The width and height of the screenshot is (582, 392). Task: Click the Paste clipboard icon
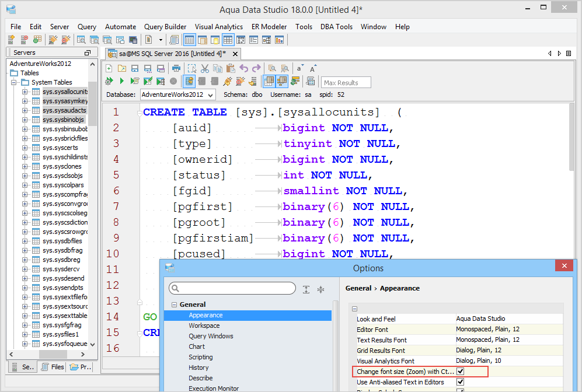tap(231, 68)
